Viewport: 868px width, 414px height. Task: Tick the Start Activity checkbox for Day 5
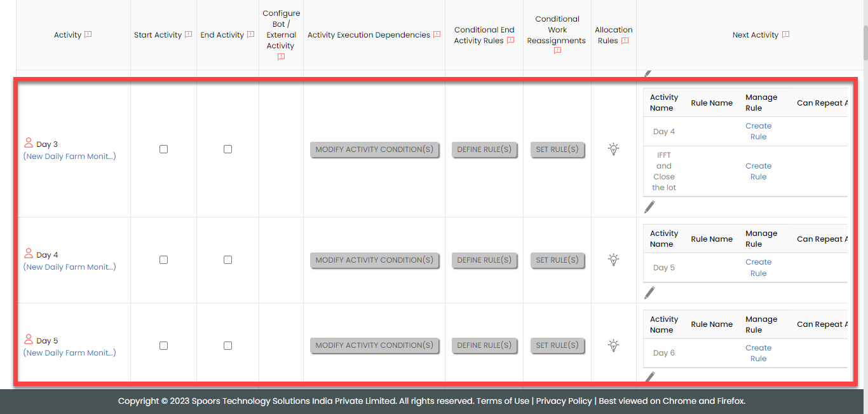pos(163,346)
